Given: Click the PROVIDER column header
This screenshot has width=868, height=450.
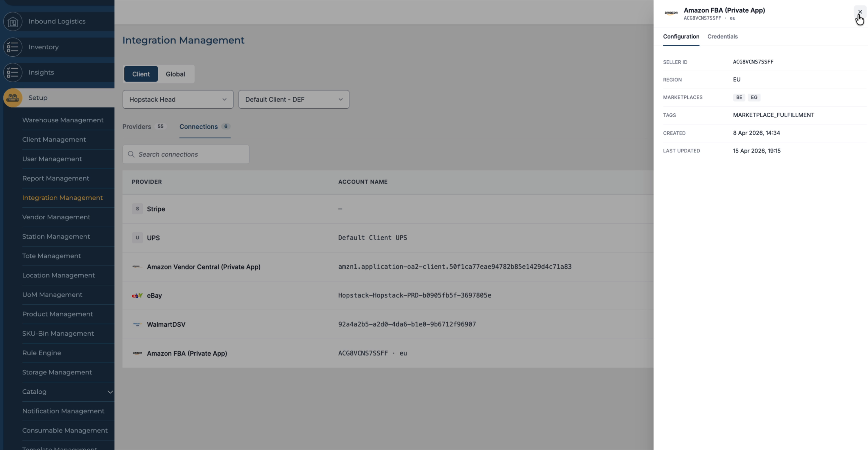Looking at the screenshot, I should [147, 182].
